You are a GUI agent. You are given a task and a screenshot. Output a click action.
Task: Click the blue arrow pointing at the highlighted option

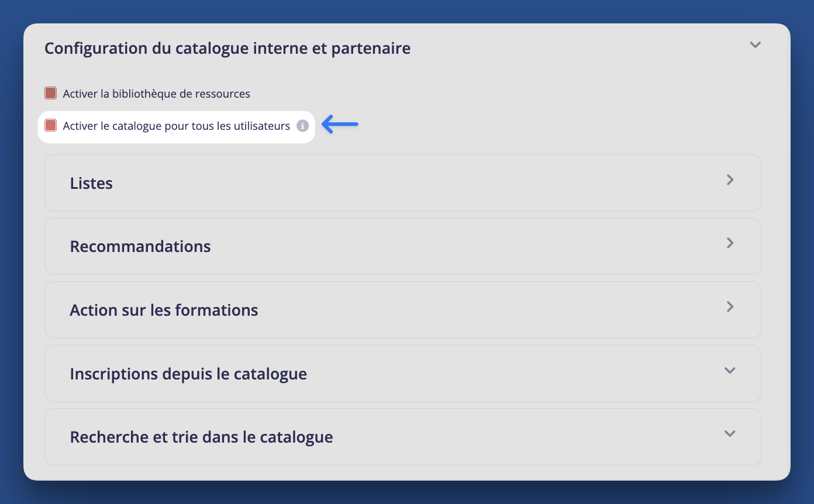click(340, 124)
